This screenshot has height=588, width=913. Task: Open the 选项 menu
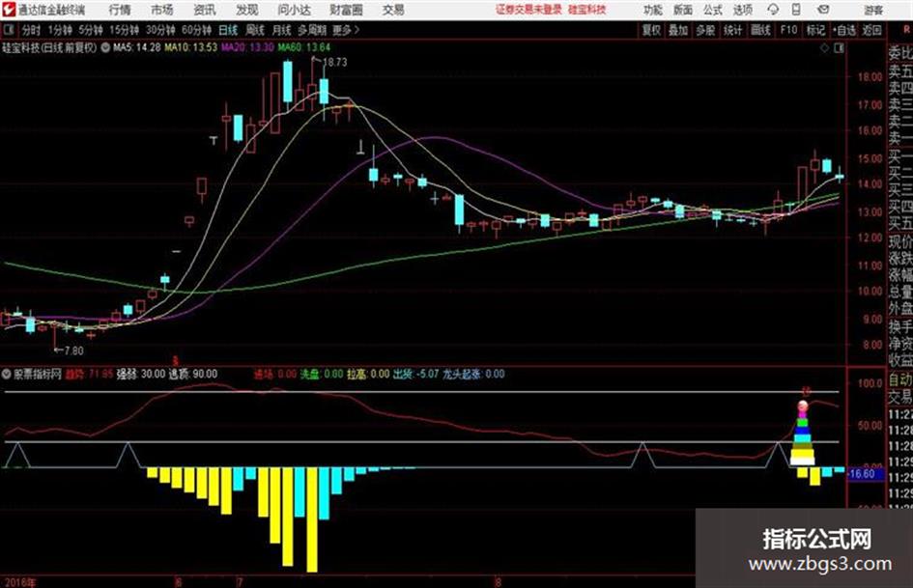[743, 10]
